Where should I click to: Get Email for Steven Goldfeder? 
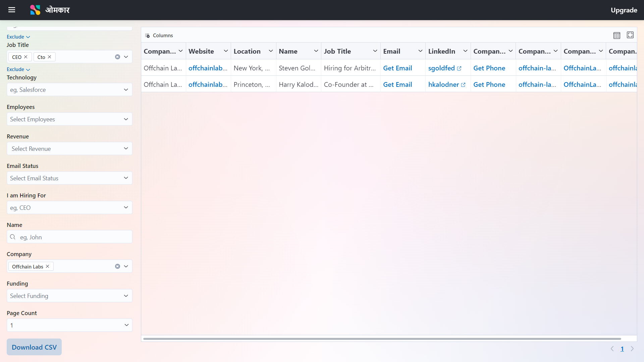pos(397,68)
